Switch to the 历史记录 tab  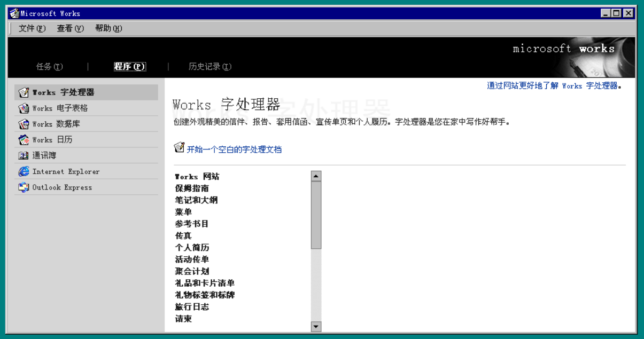click(210, 67)
